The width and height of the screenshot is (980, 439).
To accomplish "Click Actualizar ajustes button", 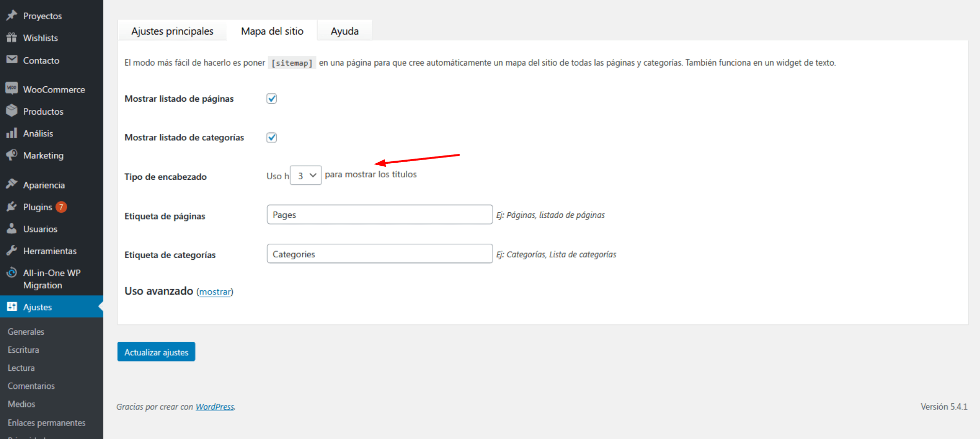I will (156, 352).
